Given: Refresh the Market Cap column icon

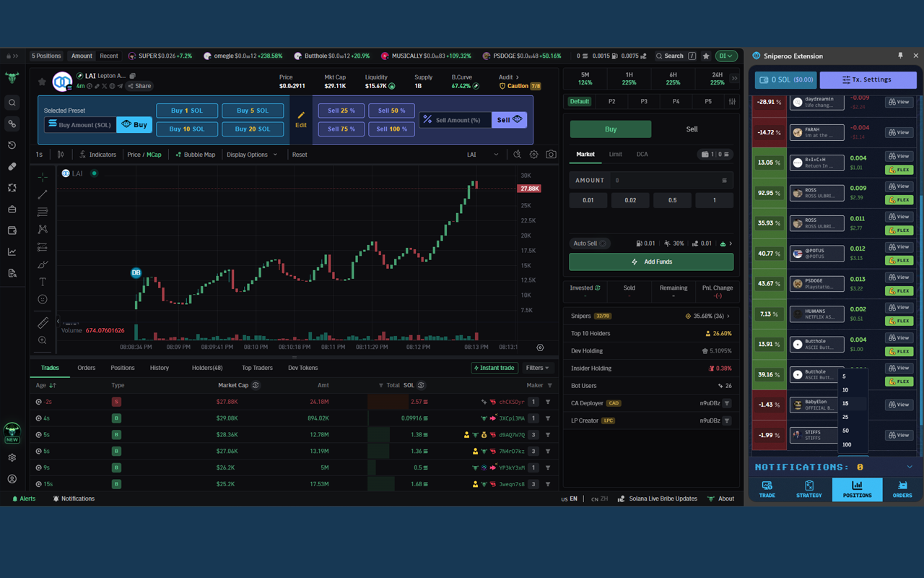Looking at the screenshot, I should click(256, 386).
